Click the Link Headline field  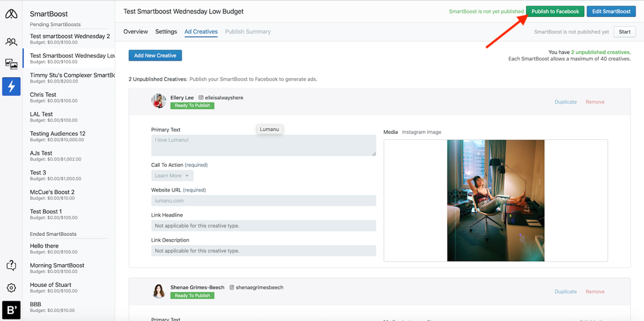(263, 226)
